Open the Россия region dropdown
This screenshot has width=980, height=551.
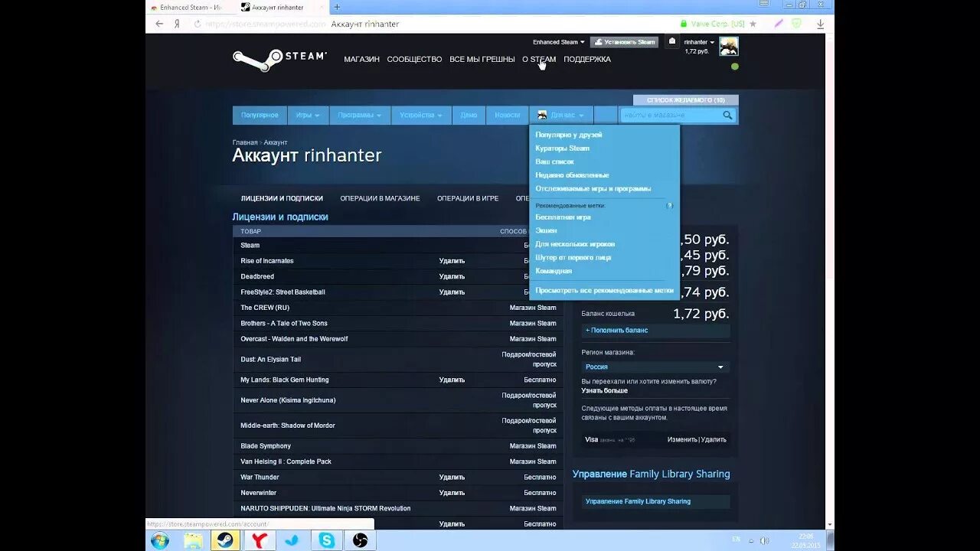[655, 367]
